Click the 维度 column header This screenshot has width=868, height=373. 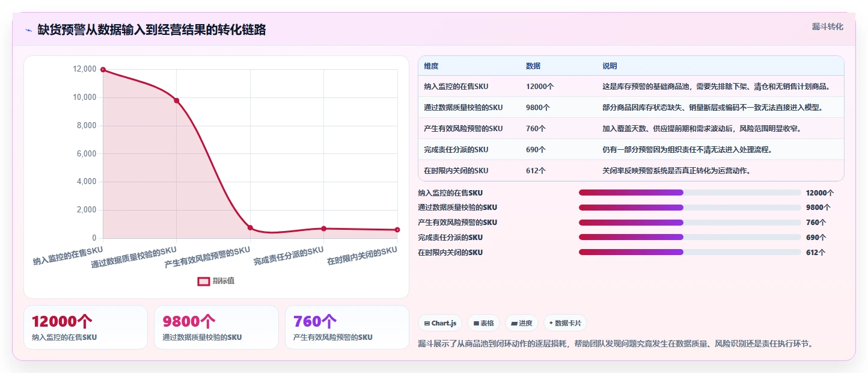tap(431, 66)
